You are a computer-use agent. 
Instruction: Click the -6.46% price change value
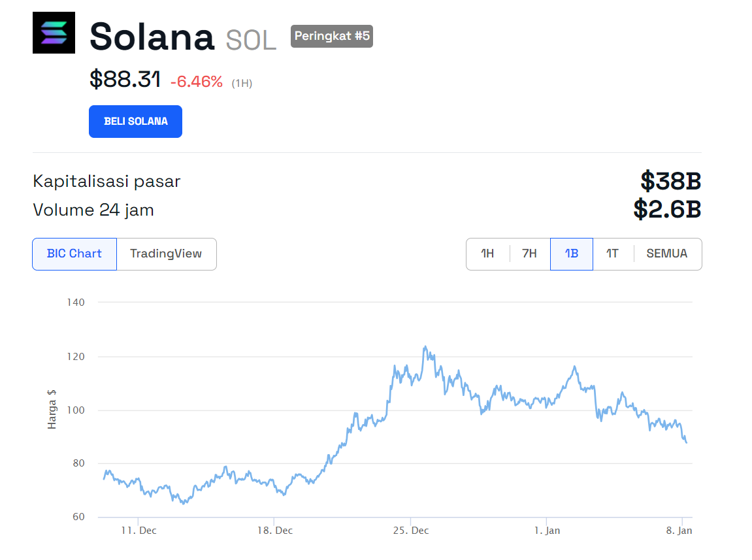[x=196, y=82]
